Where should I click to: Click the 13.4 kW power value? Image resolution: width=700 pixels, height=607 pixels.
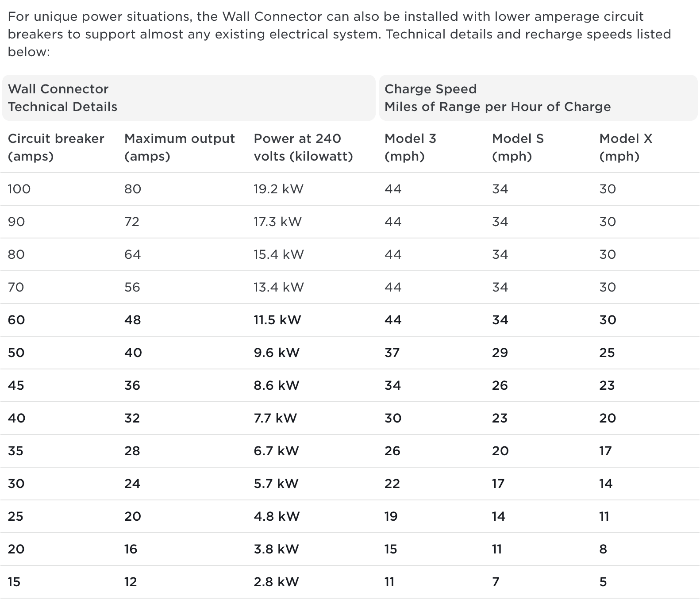coord(278,287)
